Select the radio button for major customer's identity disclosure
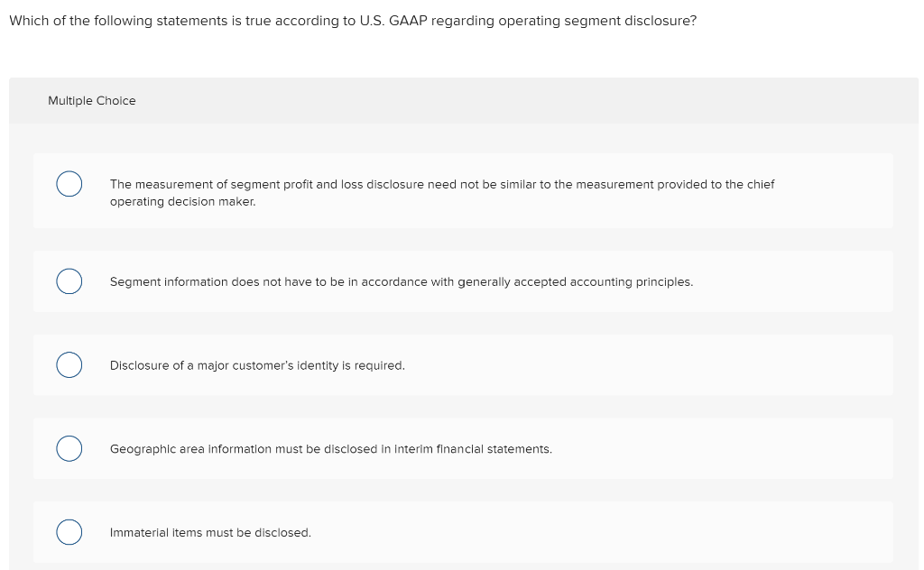 coord(69,364)
